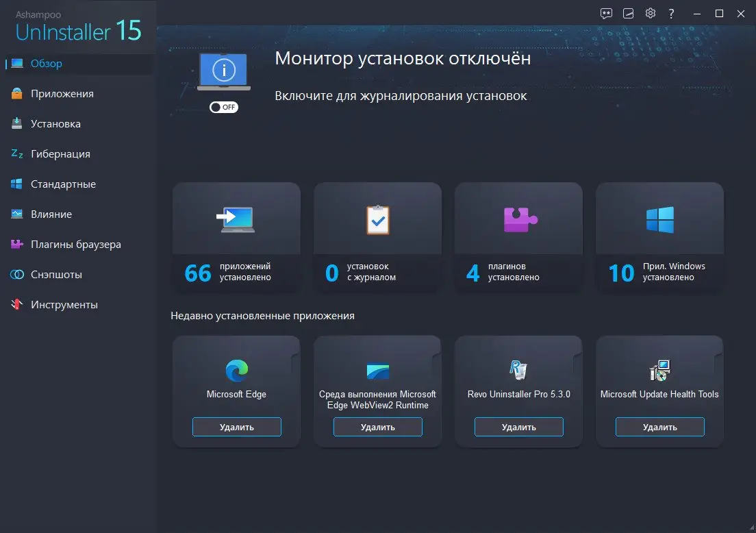Click the help question mark icon
The image size is (756, 533).
pyautogui.click(x=671, y=13)
